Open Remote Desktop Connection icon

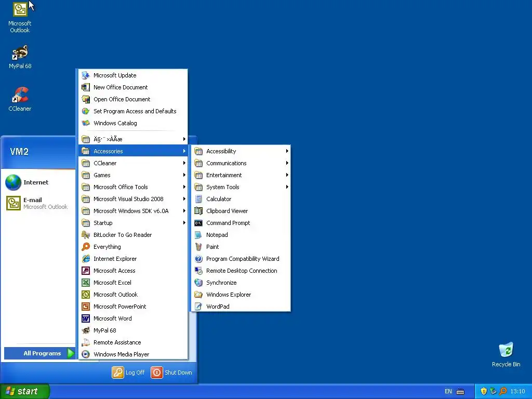pyautogui.click(x=198, y=271)
